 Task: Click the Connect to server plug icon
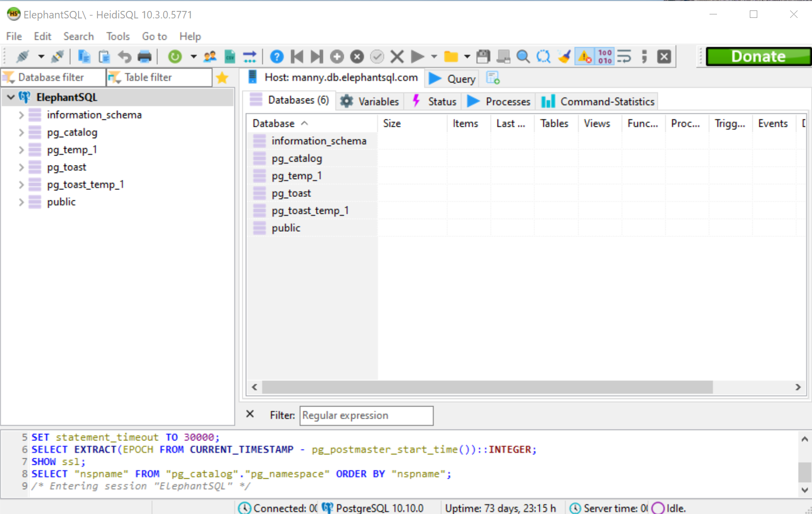[22, 57]
